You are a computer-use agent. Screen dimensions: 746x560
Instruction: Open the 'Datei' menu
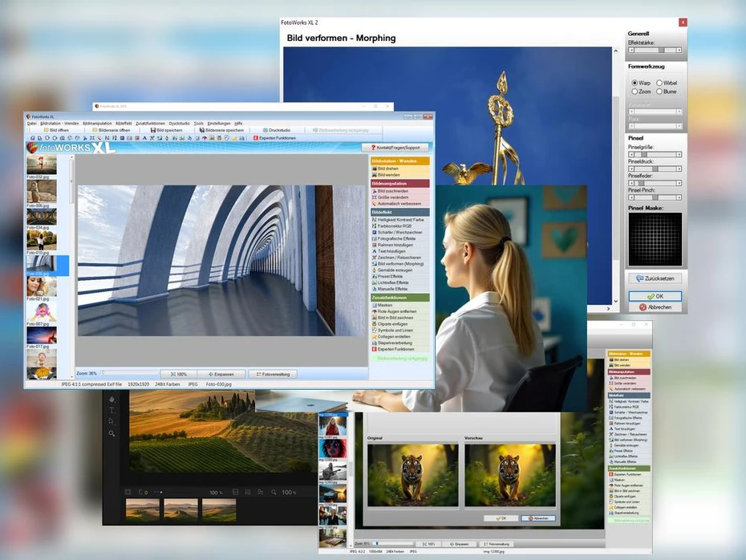(x=31, y=123)
